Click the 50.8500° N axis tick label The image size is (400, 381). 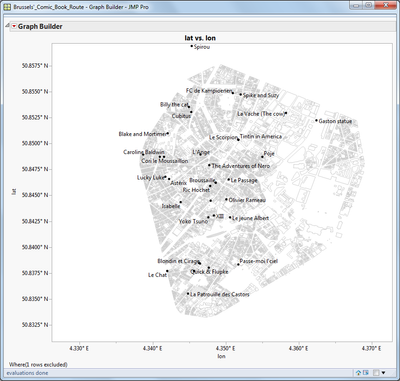[x=35, y=143]
